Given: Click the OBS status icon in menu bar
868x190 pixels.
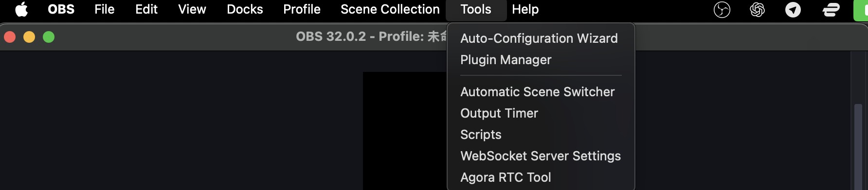Looking at the screenshot, I should 722,9.
